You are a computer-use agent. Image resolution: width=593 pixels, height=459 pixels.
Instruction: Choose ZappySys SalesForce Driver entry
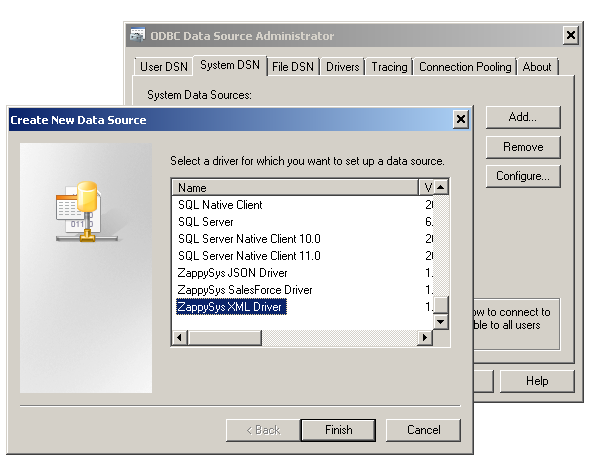[245, 290]
